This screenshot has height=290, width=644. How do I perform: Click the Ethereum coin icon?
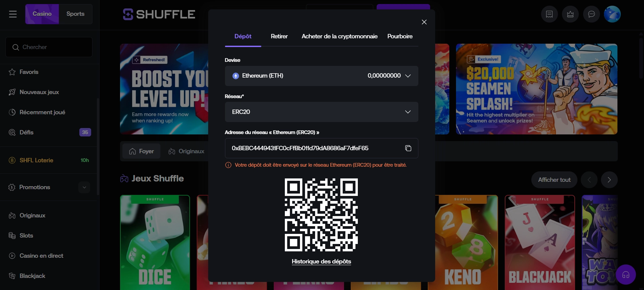(236, 76)
